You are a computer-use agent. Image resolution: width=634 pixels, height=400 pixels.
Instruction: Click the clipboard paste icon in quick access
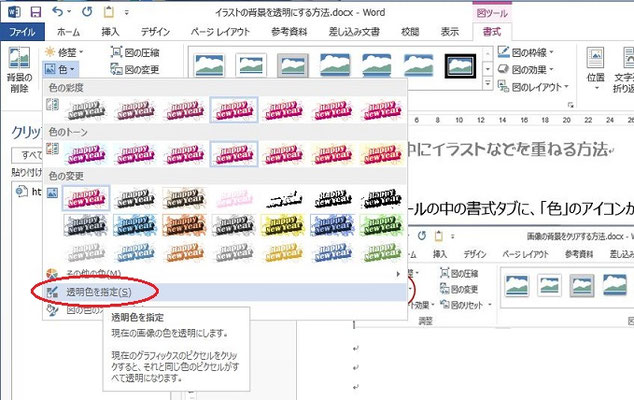pyautogui.click(x=109, y=12)
